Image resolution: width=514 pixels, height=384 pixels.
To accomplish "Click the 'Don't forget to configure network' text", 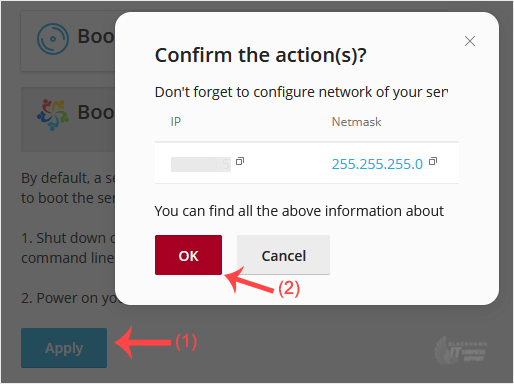I will coord(301,92).
